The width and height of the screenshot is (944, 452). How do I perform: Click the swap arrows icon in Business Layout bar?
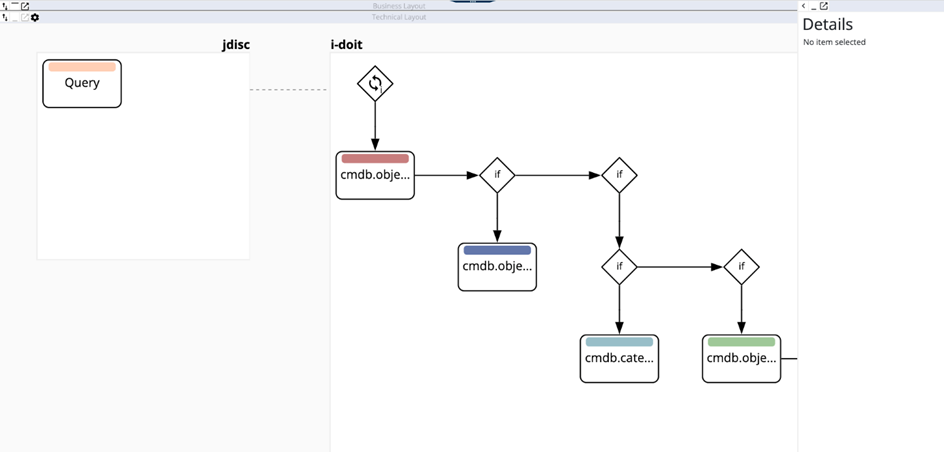click(5, 6)
